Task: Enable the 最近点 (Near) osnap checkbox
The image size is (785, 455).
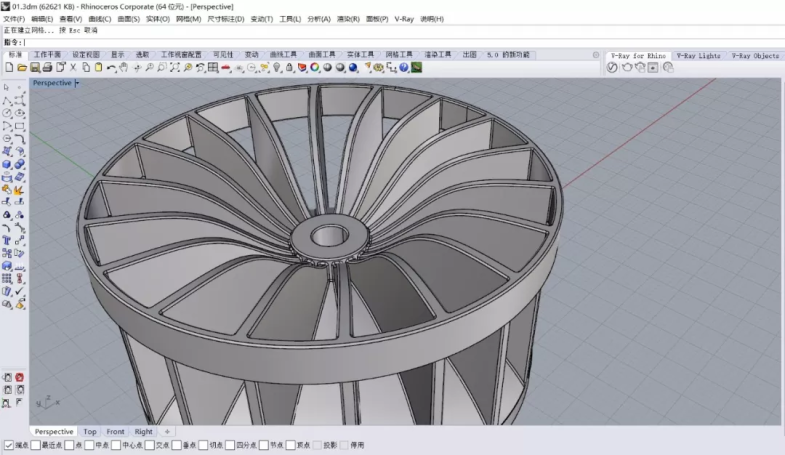Action: click(x=37, y=445)
